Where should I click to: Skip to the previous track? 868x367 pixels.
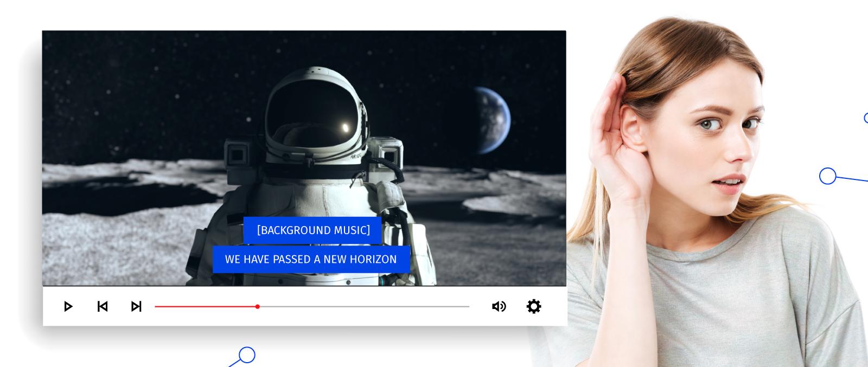(x=102, y=306)
